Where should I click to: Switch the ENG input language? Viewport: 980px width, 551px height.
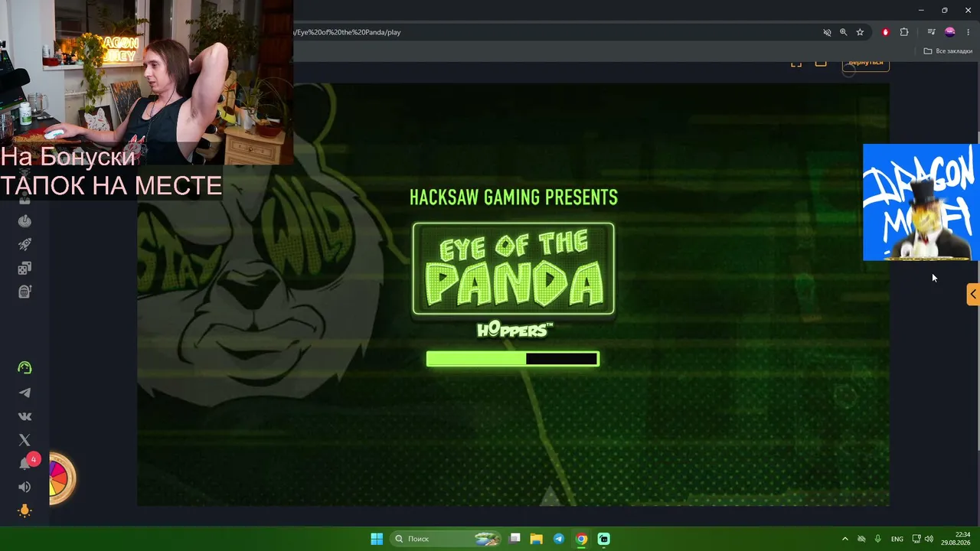[897, 539]
